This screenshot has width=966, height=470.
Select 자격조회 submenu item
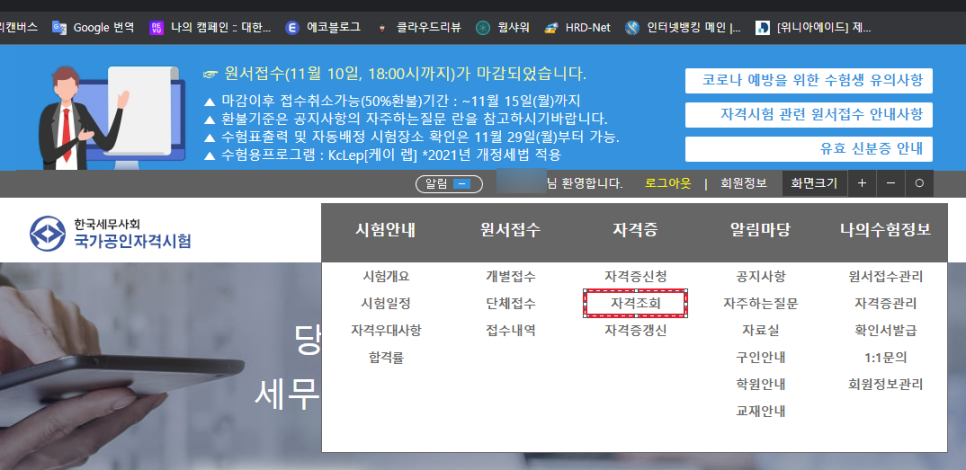(x=635, y=304)
